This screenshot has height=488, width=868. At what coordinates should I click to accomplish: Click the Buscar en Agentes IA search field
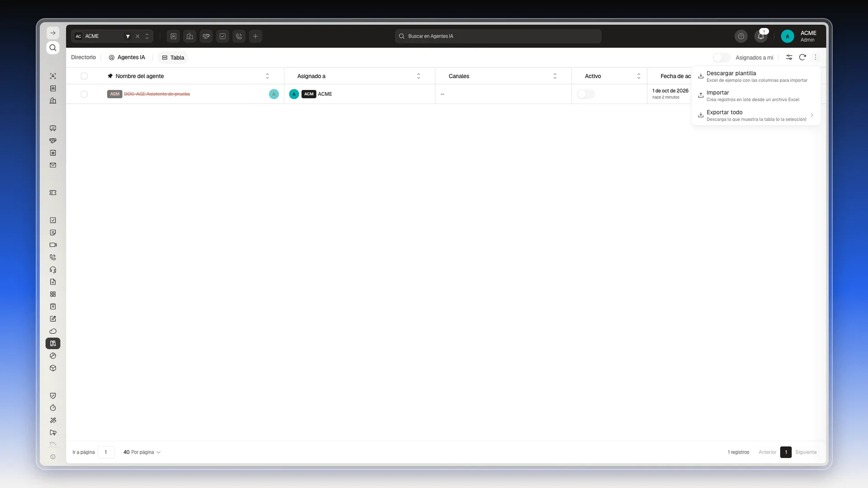pos(498,36)
